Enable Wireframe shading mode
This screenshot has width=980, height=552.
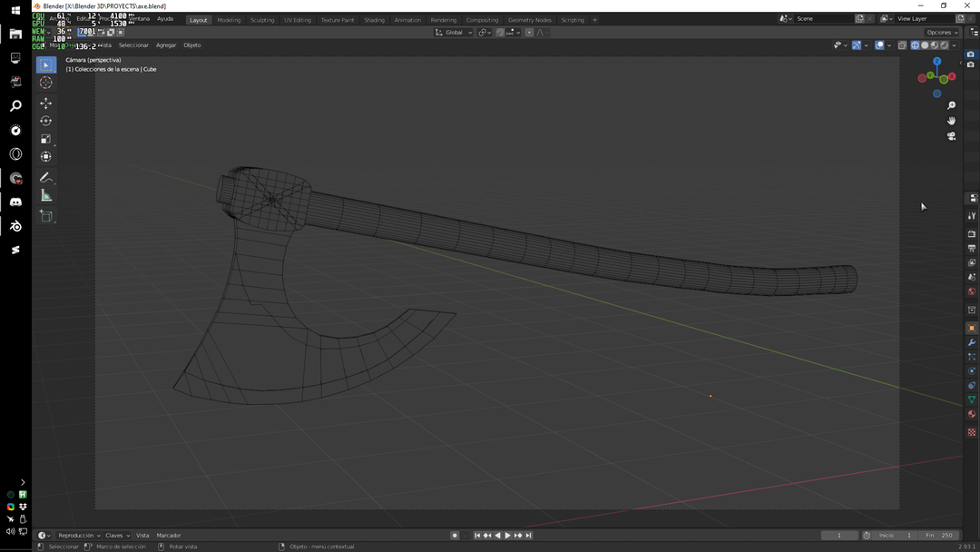[x=915, y=44]
